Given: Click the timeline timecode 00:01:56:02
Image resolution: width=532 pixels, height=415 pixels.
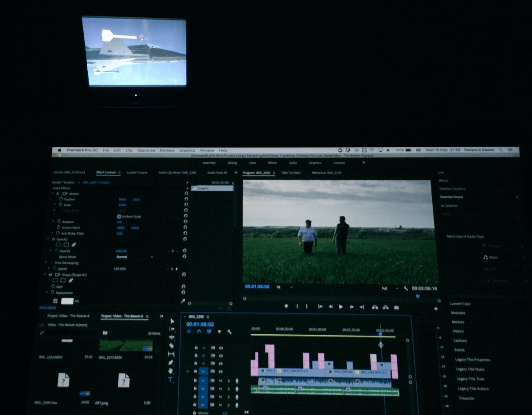Looking at the screenshot, I should [200, 324].
